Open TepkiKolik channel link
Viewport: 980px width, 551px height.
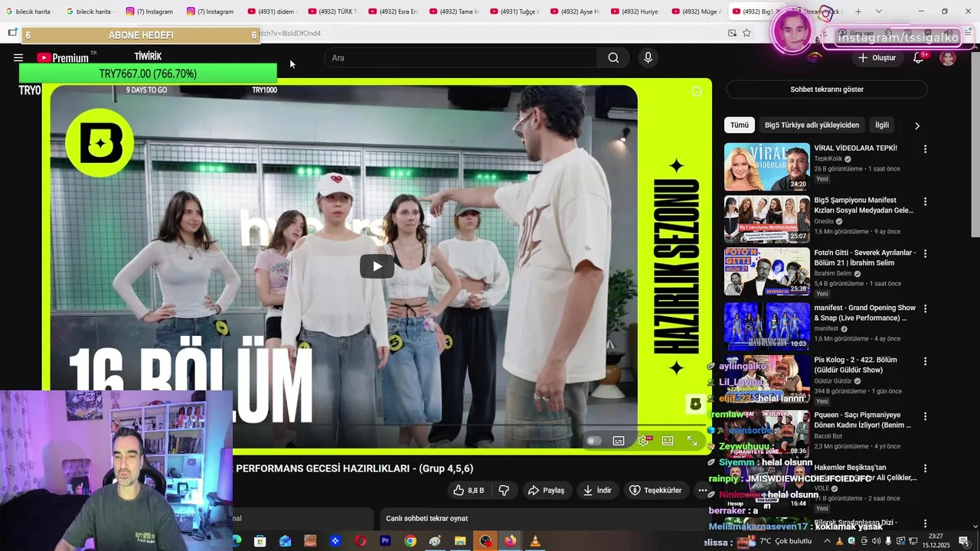(828, 158)
